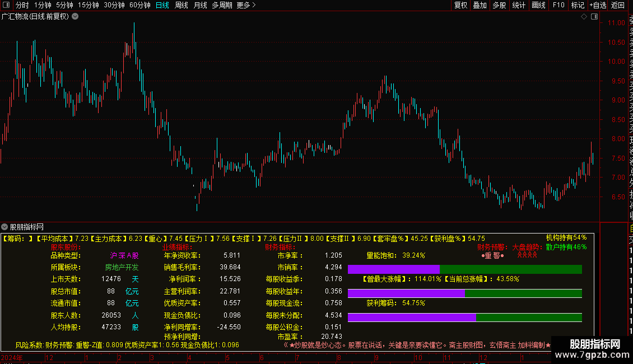Screen dimensions: 633x364
Task: Click the 广汇物流(日线.前复权) chart title
Action: pyautogui.click(x=35, y=17)
